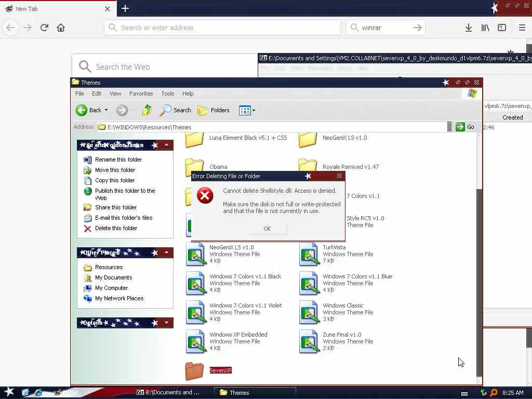Toggle the Folders pane button
The image size is (532, 399).
pos(214,110)
